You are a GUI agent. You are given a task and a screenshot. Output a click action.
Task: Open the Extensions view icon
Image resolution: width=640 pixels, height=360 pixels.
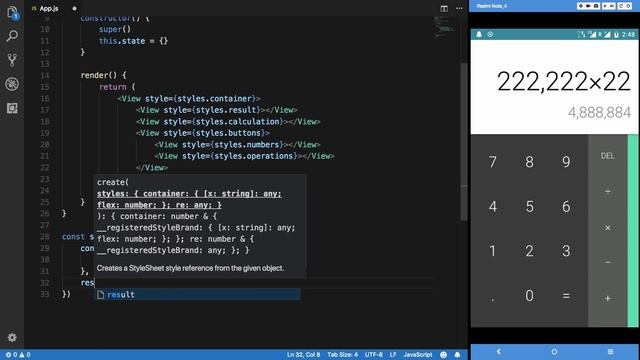[x=12, y=108]
